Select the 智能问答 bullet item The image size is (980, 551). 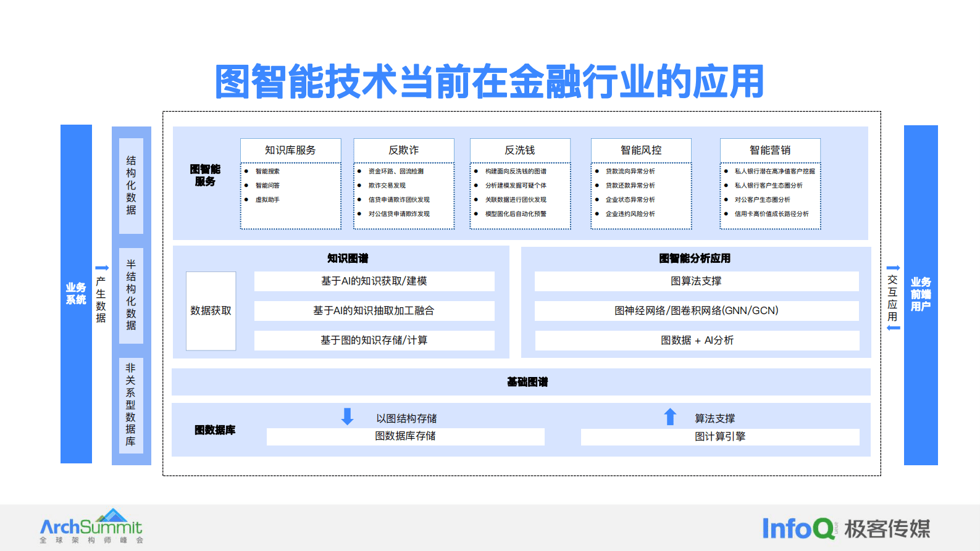(267, 186)
